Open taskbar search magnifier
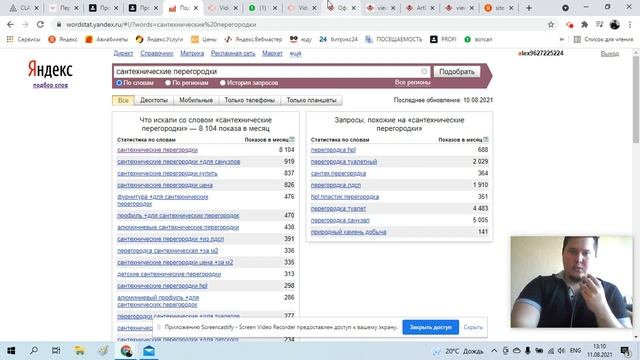The image size is (640, 360). click(x=34, y=351)
